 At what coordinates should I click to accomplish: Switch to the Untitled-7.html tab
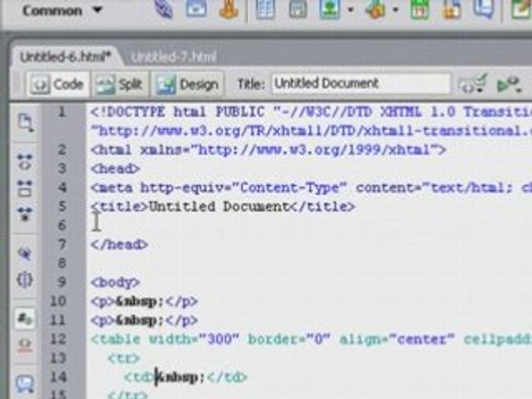pyautogui.click(x=173, y=57)
